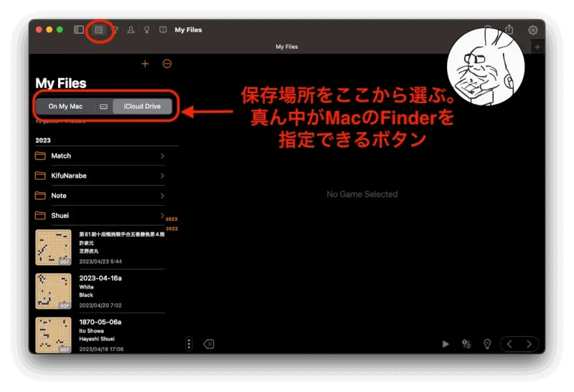Open the board grid library view
This screenshot has height=392, width=574.
click(99, 29)
